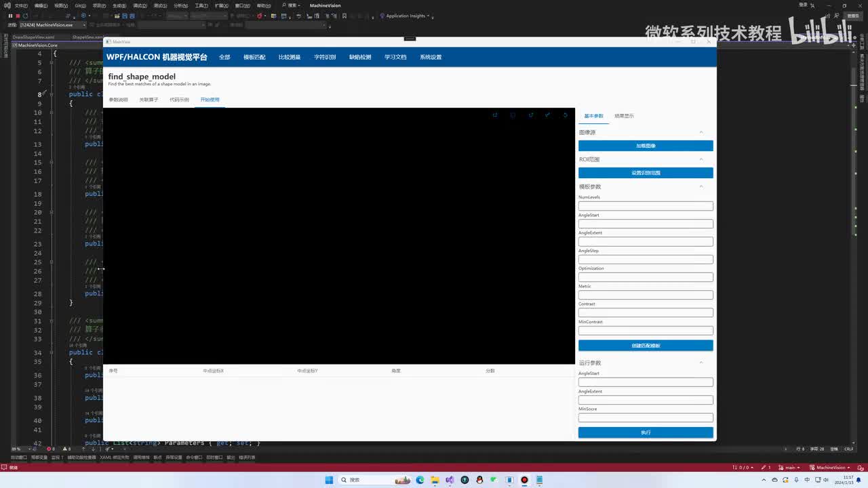Screen dimensions: 868x488
Task: Switch to DrawShapeView.xaml editor tab
Action: click(33, 37)
